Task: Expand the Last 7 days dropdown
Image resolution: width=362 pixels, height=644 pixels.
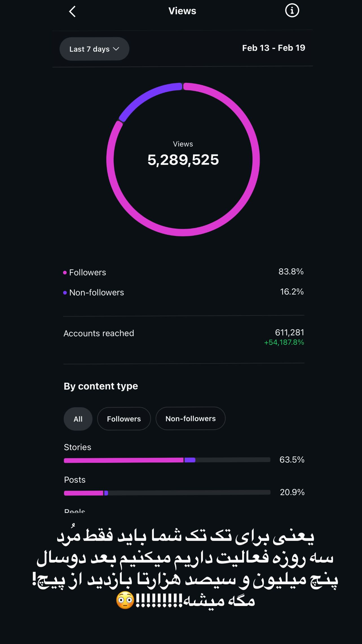Action: 94,49
